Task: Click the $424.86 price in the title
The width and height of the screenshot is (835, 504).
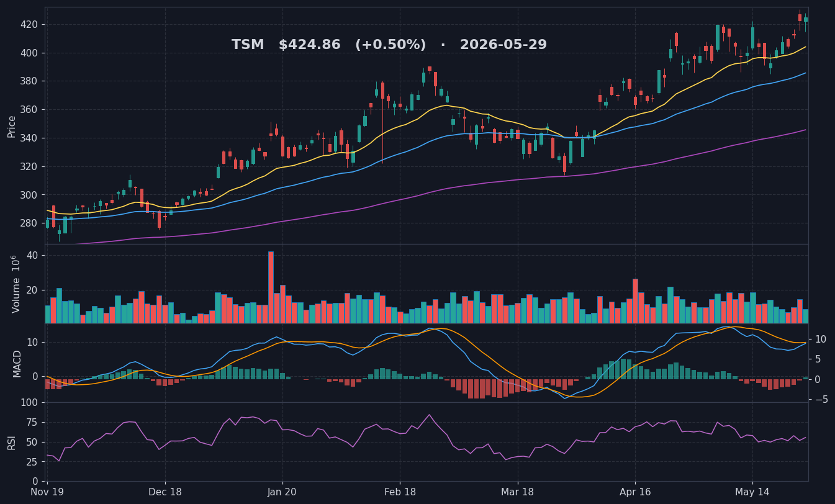Action: (x=309, y=45)
